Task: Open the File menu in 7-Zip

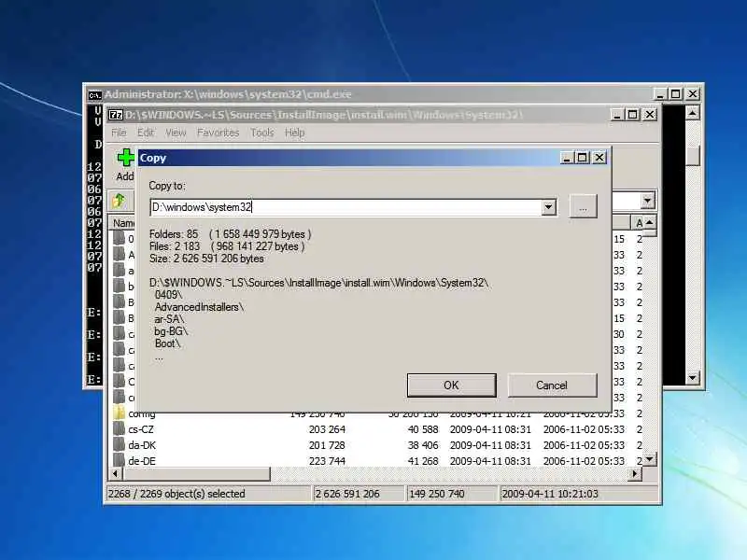Action: [119, 133]
